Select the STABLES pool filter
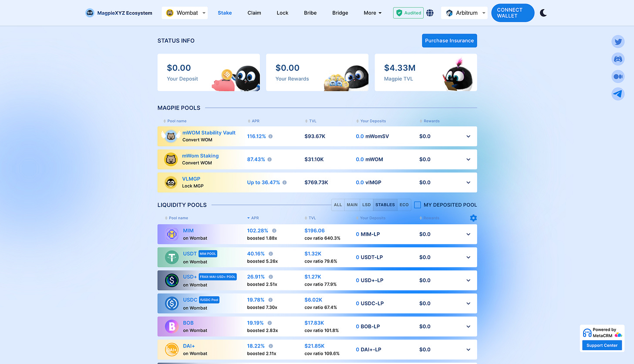The width and height of the screenshot is (634, 364). click(385, 205)
